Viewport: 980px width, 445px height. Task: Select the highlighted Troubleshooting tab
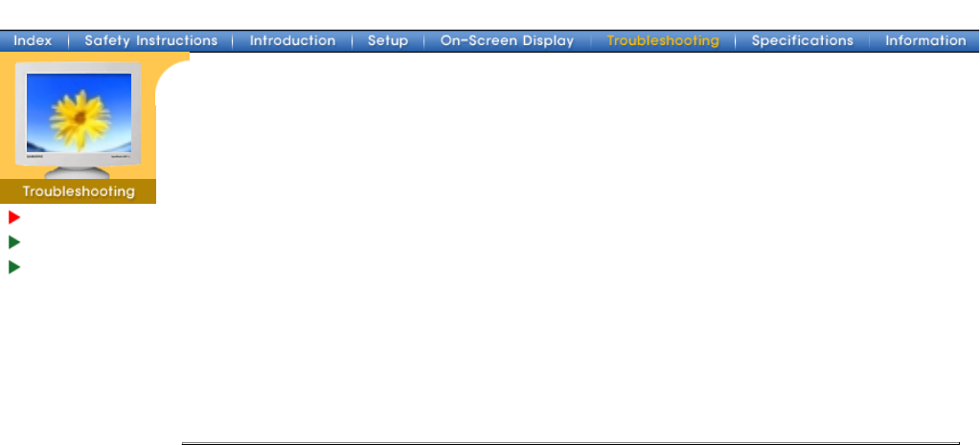click(663, 41)
